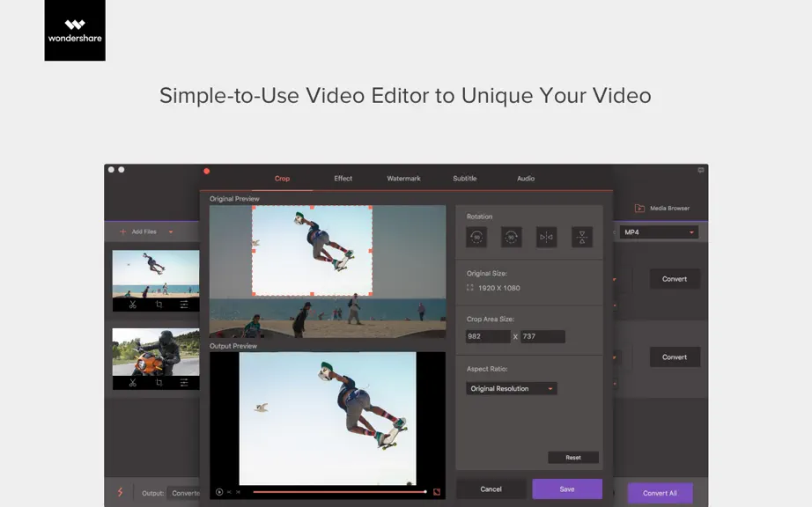This screenshot has height=507, width=812.
Task: Click the crop area width field 982
Action: click(488, 336)
